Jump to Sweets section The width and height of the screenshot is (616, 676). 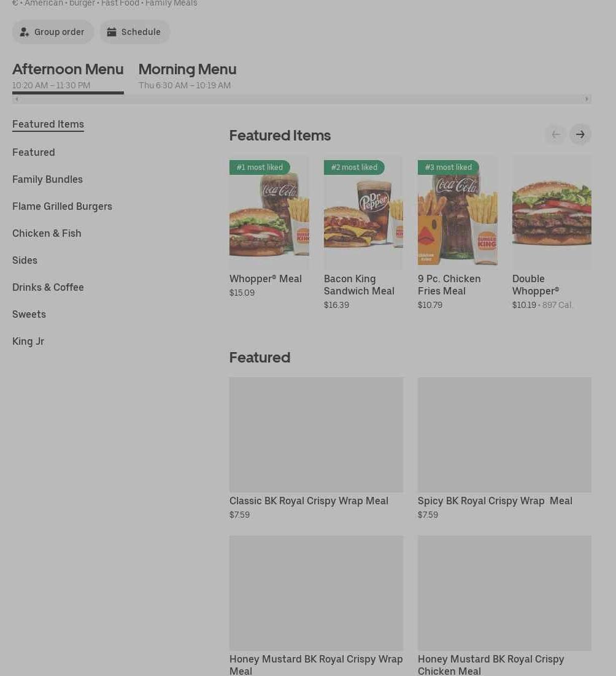pyautogui.click(x=29, y=314)
